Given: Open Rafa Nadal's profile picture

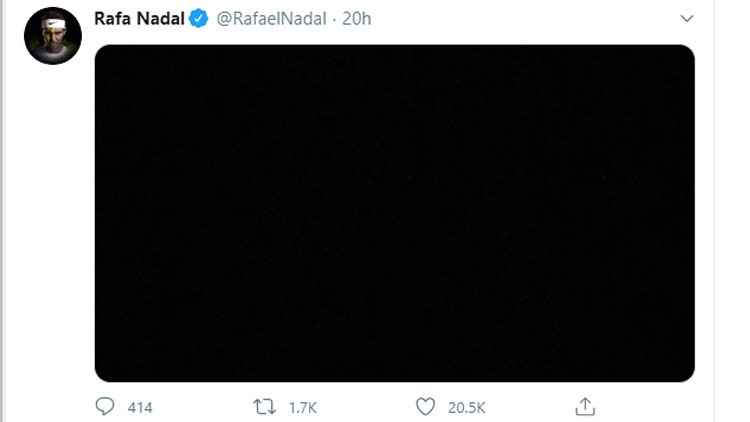Looking at the screenshot, I should [x=52, y=36].
